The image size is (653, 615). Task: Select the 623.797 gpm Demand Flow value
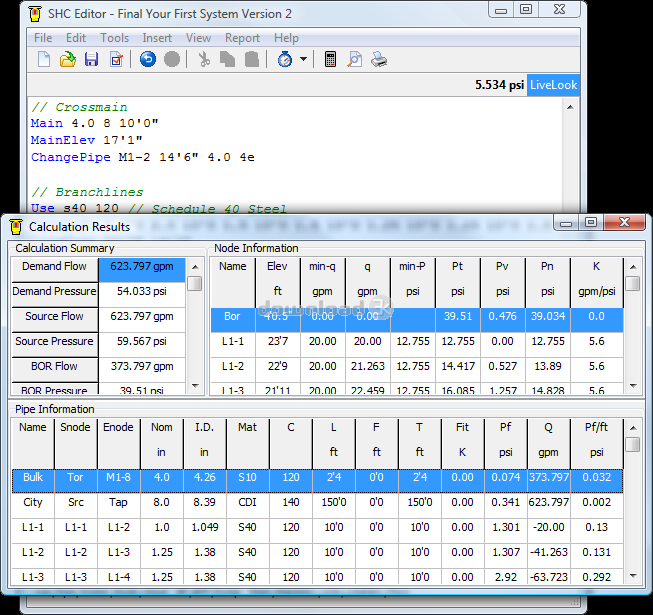point(142,270)
